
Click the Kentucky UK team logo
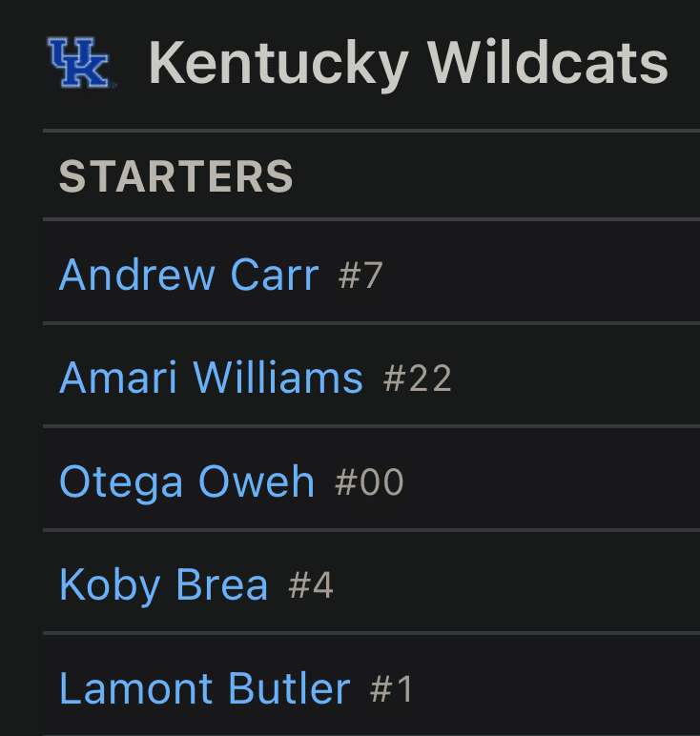78,63
